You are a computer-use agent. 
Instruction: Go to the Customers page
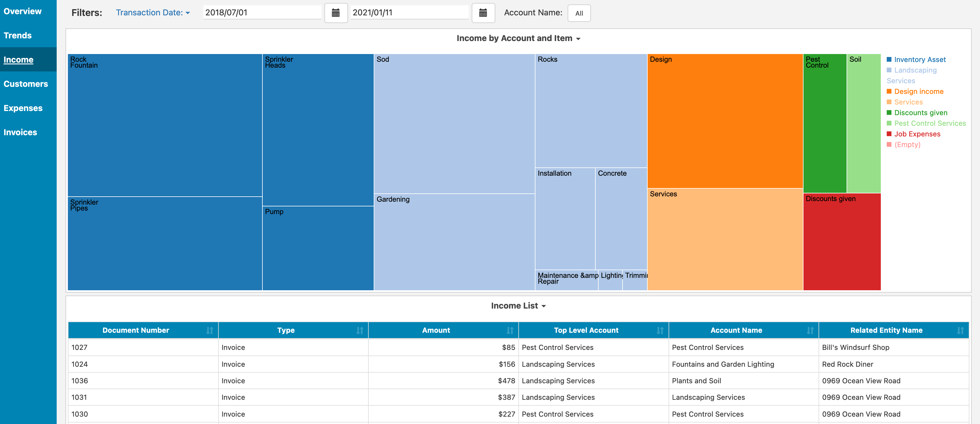point(26,84)
